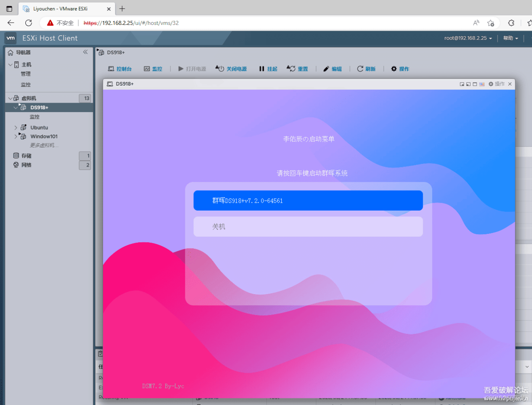Click the storage (存储) database icon

coord(16,156)
